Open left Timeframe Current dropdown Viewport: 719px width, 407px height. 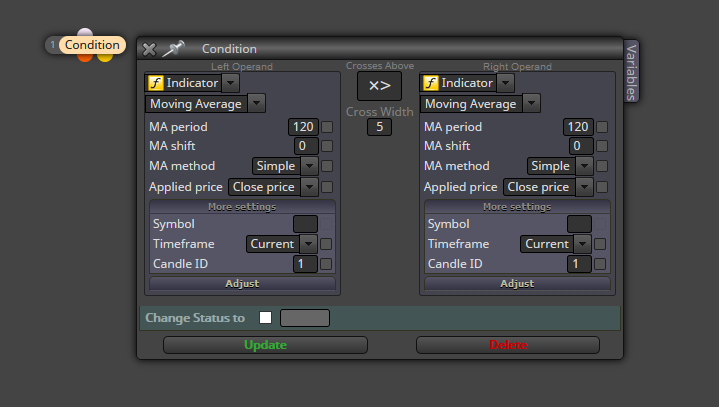(x=282, y=244)
